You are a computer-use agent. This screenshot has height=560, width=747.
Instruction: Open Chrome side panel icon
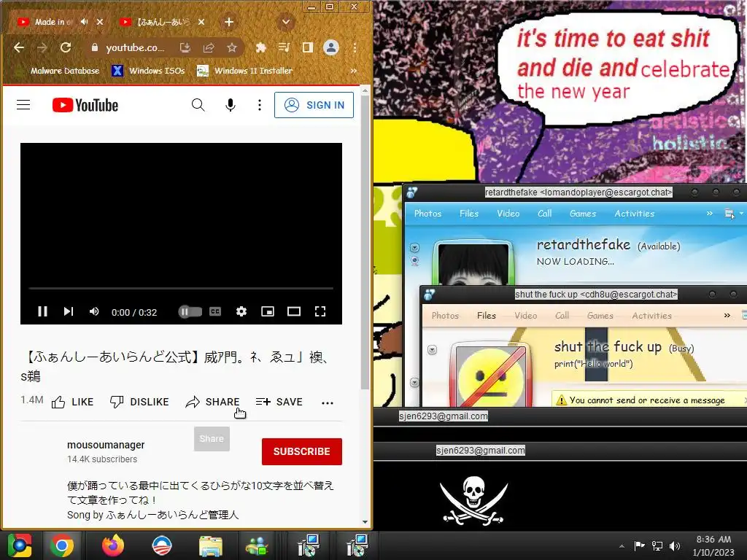click(x=308, y=47)
